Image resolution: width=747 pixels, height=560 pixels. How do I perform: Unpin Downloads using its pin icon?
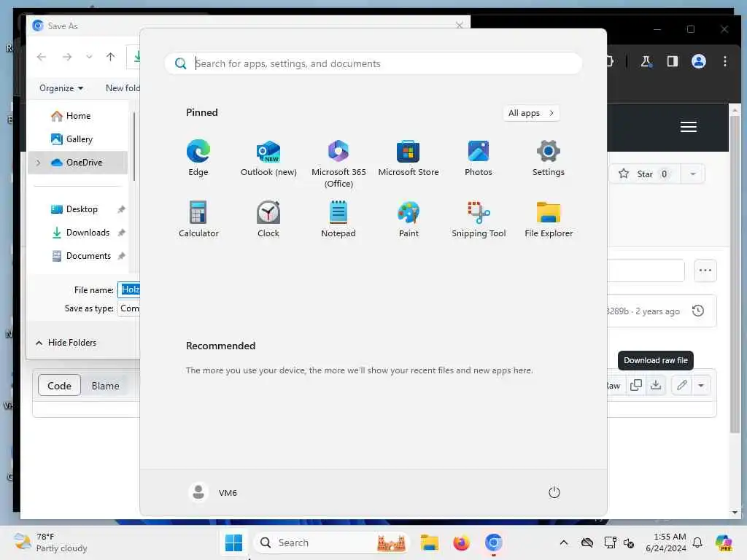point(122,233)
